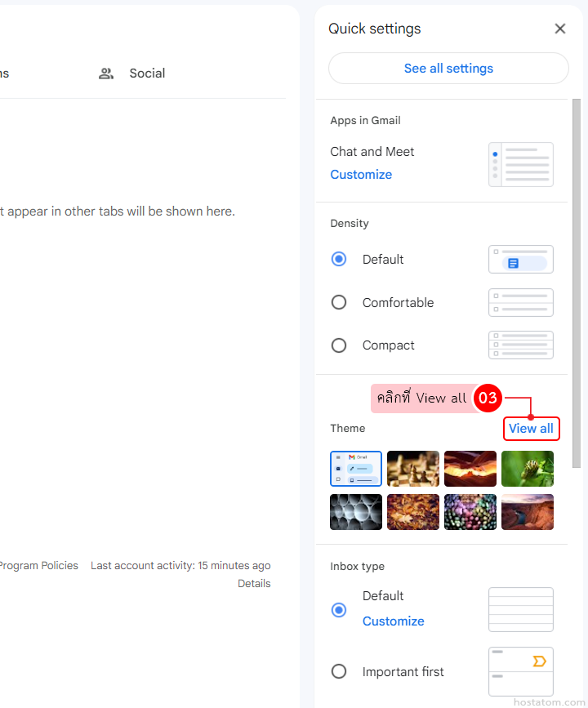Click the Chat and Meet layout preview icon
Image resolution: width=588 pixels, height=708 pixels.
click(x=520, y=165)
